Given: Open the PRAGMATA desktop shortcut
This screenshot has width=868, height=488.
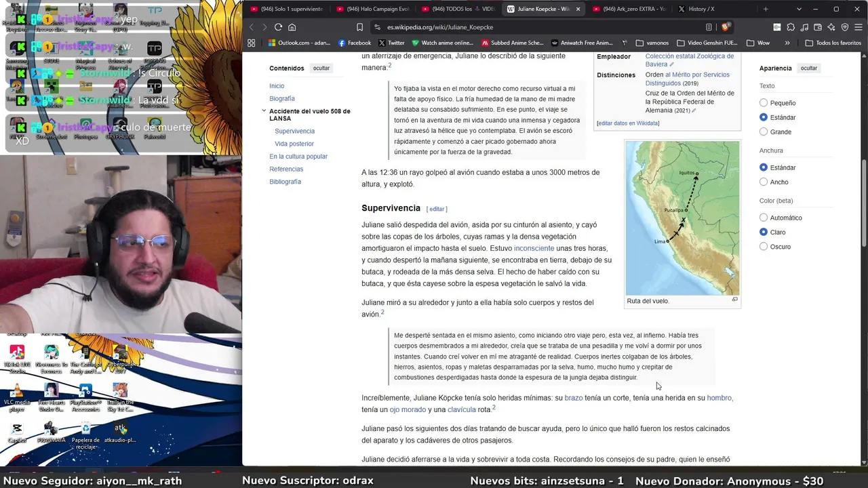Looking at the screenshot, I should tap(51, 432).
